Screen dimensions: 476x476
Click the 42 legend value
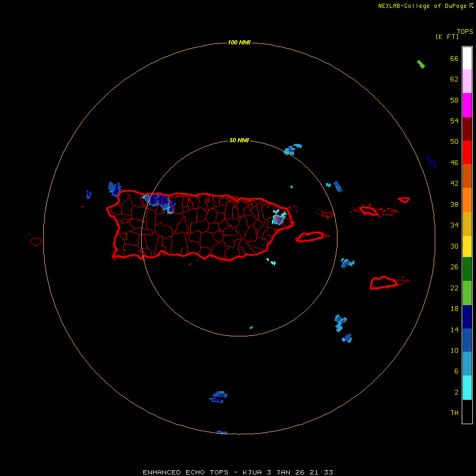click(x=454, y=184)
